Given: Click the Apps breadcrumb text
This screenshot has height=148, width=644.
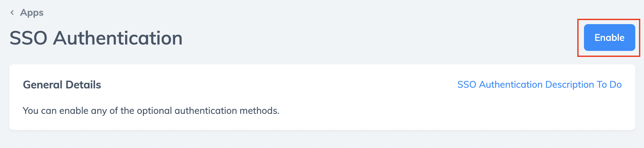Looking at the screenshot, I should click(x=32, y=13).
